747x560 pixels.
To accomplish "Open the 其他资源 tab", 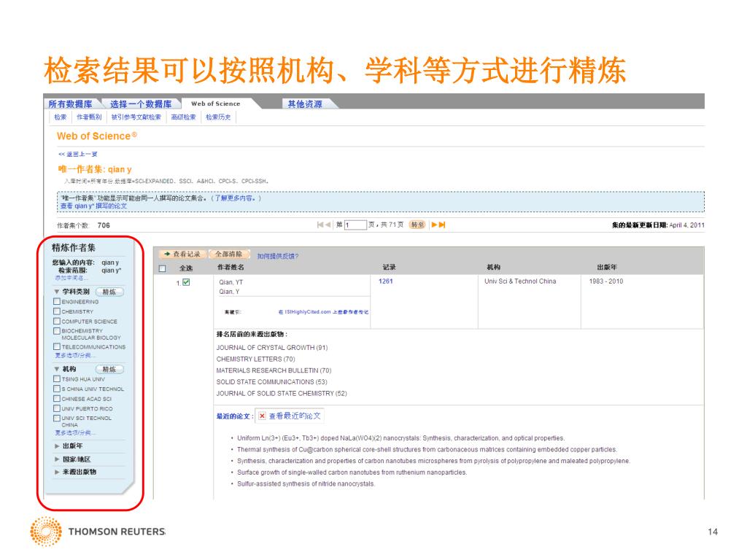I will point(304,104).
